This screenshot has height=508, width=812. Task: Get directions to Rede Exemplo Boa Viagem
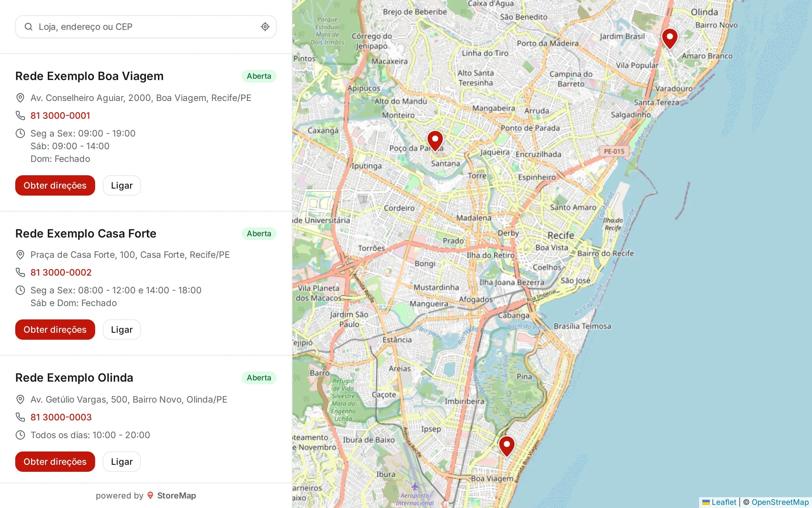point(55,185)
